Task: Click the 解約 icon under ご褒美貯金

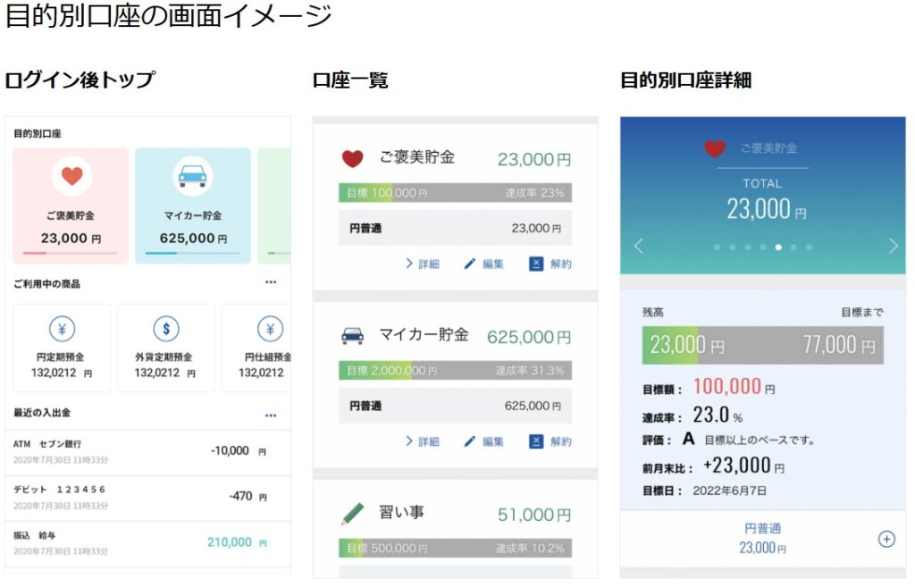Action: click(x=536, y=264)
